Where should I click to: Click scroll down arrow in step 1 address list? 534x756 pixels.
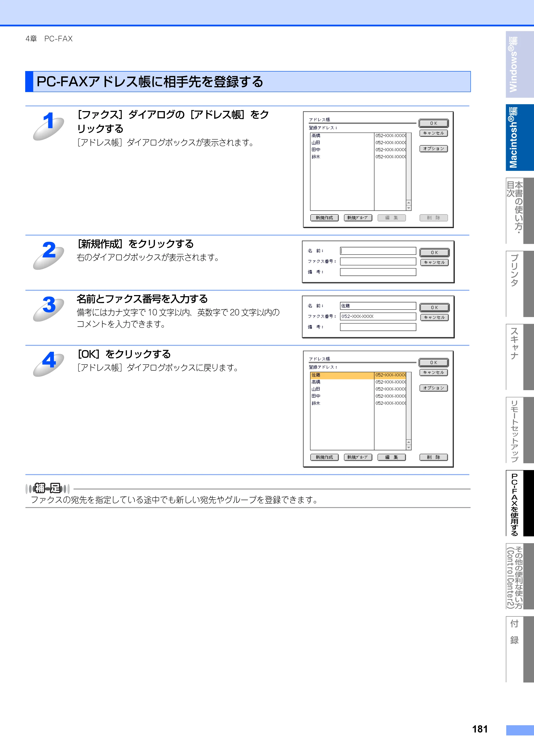[x=409, y=208]
